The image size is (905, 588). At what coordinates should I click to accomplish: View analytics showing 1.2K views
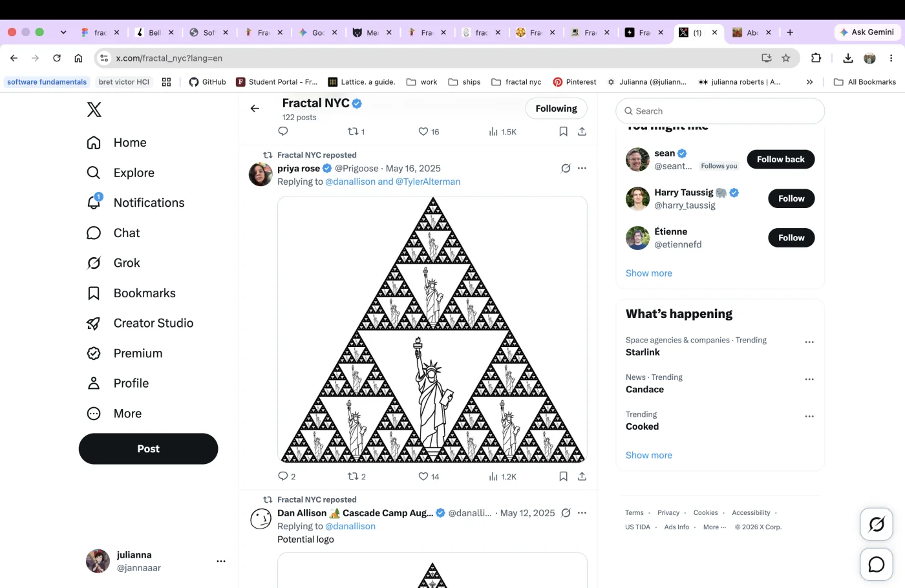tap(503, 476)
